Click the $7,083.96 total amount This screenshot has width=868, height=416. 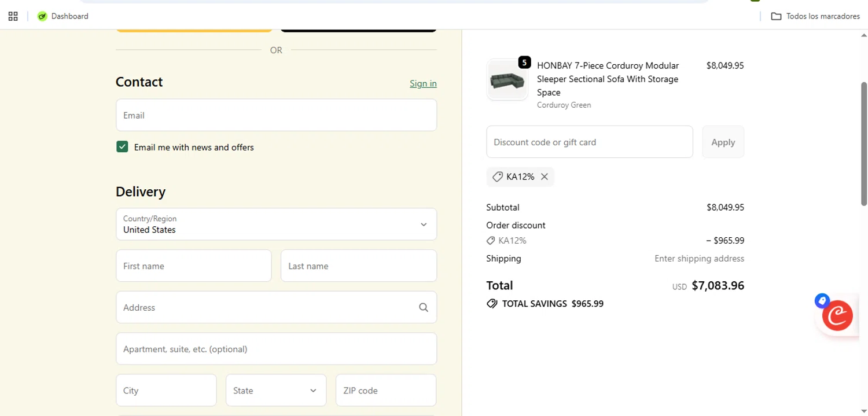(718, 285)
